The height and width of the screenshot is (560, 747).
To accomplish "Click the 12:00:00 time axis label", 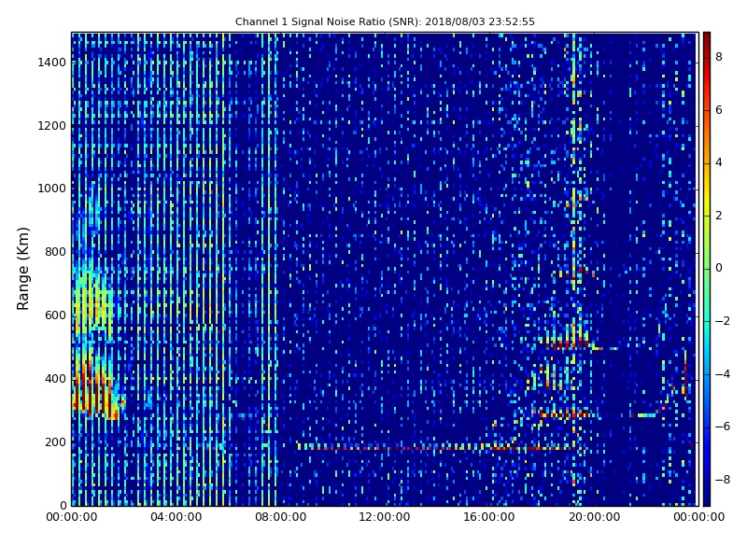I will (x=385, y=517).
